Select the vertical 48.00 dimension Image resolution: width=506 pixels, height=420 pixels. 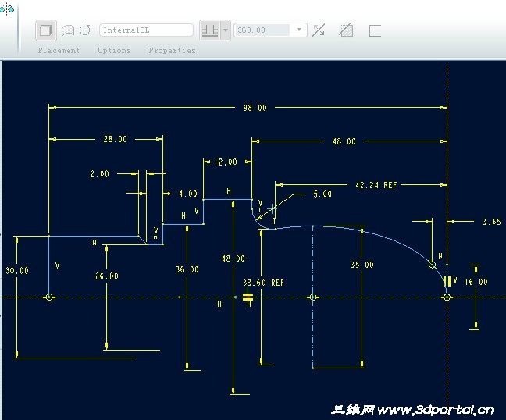233,258
